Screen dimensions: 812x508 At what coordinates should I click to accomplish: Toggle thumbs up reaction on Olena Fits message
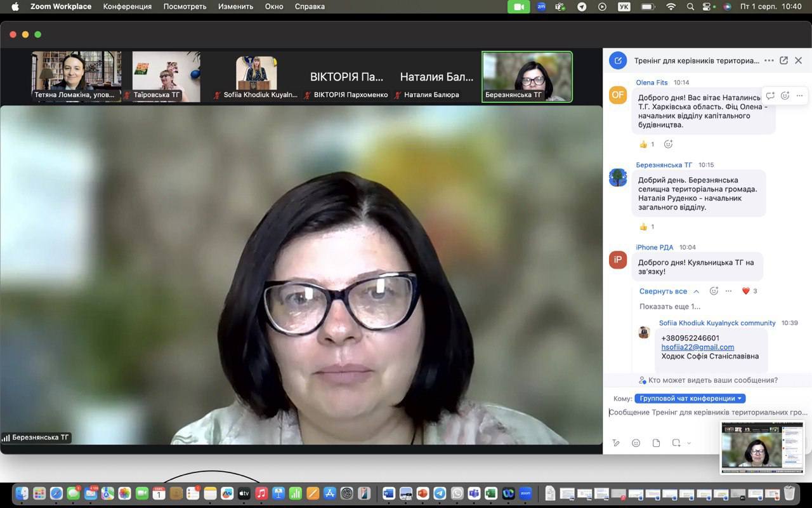click(646, 144)
